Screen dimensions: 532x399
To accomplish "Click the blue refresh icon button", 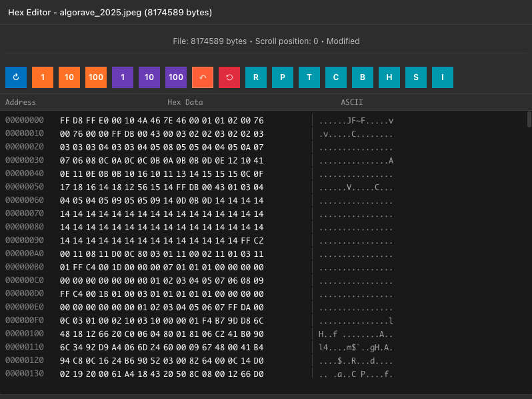I will pos(16,77).
